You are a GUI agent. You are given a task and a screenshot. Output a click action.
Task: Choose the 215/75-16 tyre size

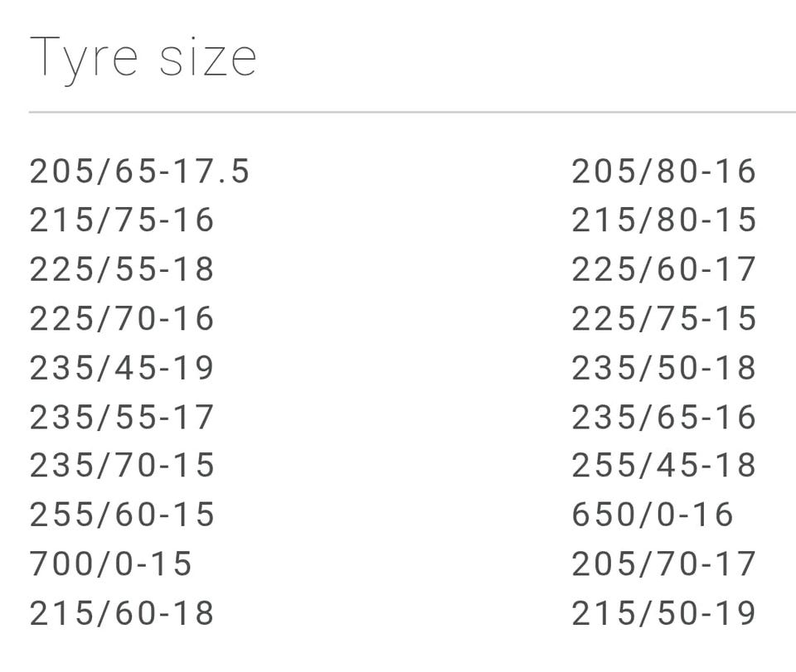[x=122, y=220]
